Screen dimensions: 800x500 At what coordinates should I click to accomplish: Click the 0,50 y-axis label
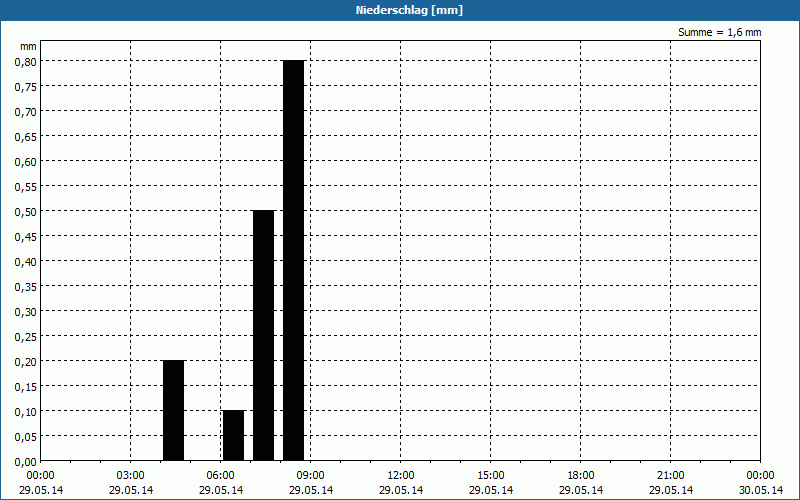(x=26, y=212)
